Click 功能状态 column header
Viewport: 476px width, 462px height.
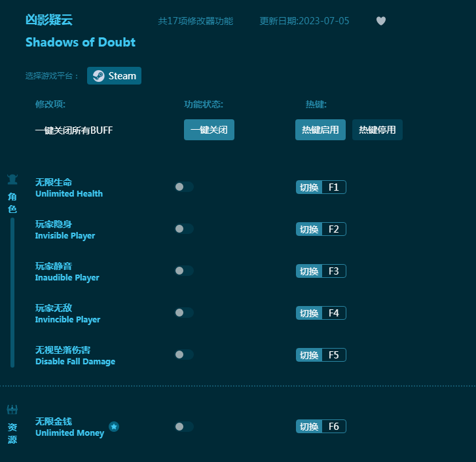click(x=204, y=104)
